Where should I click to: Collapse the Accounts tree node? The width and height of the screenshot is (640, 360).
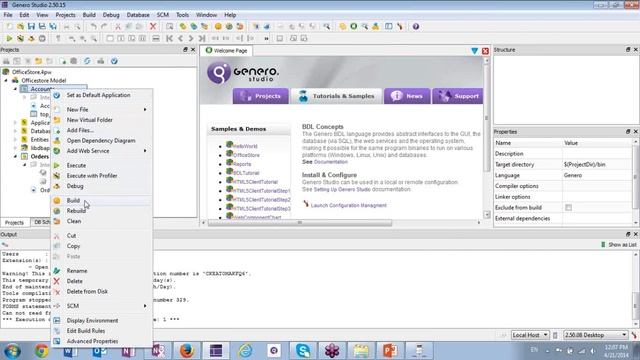pyautogui.click(x=16, y=89)
